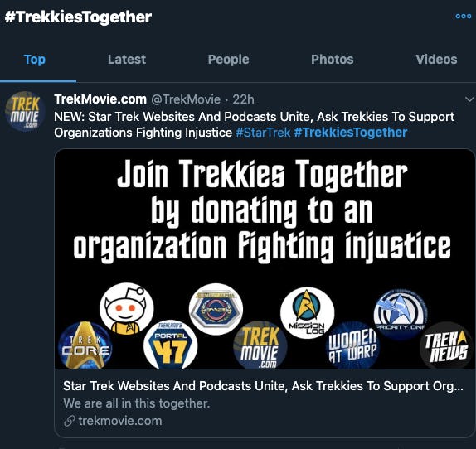Expand the tweet options chevron
Image resolution: width=476 pixels, height=449 pixels.
[469, 99]
